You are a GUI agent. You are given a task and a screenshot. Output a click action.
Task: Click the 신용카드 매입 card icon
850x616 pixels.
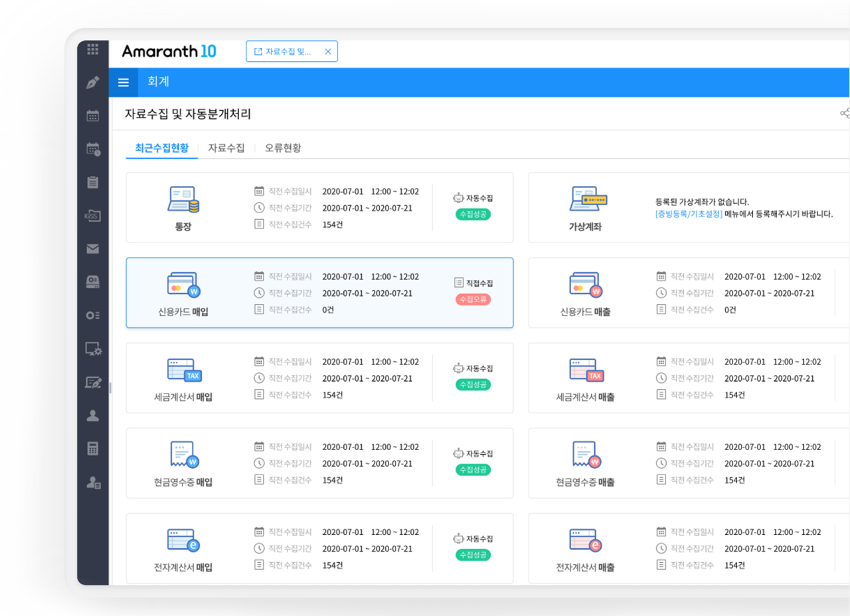coord(183,285)
